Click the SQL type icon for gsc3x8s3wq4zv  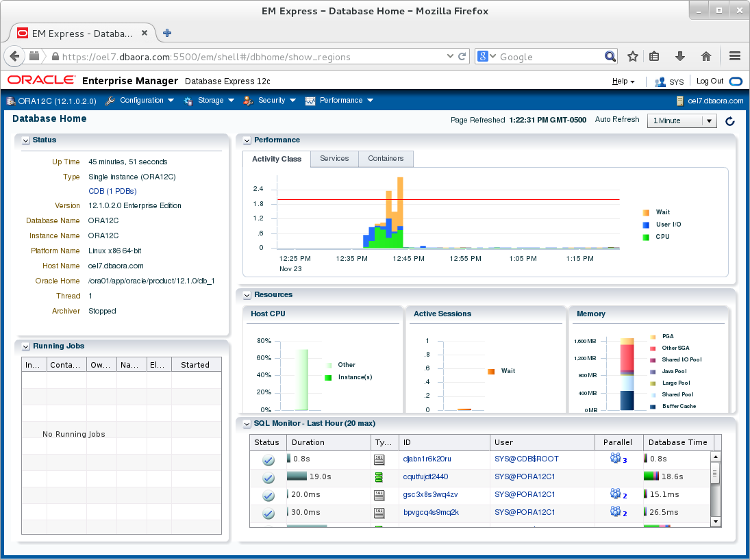pos(379,495)
